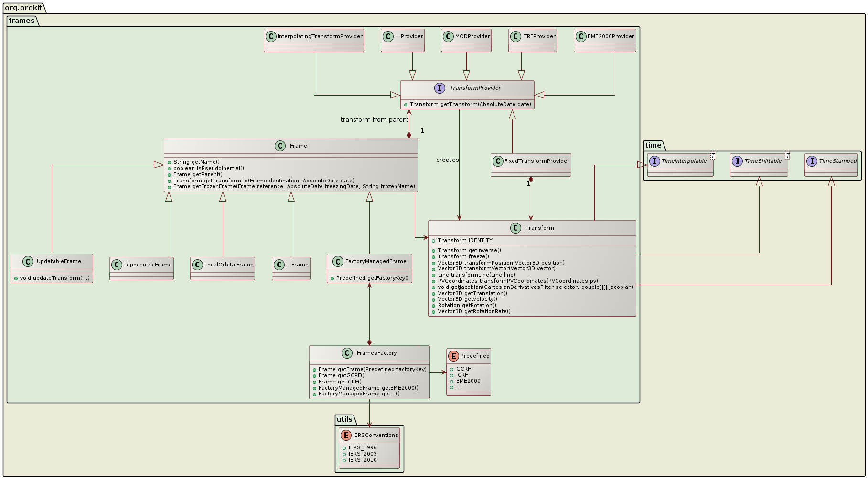Click the getTransform(AbsoluteDate date) method
The image size is (868, 479).
click(x=470, y=104)
